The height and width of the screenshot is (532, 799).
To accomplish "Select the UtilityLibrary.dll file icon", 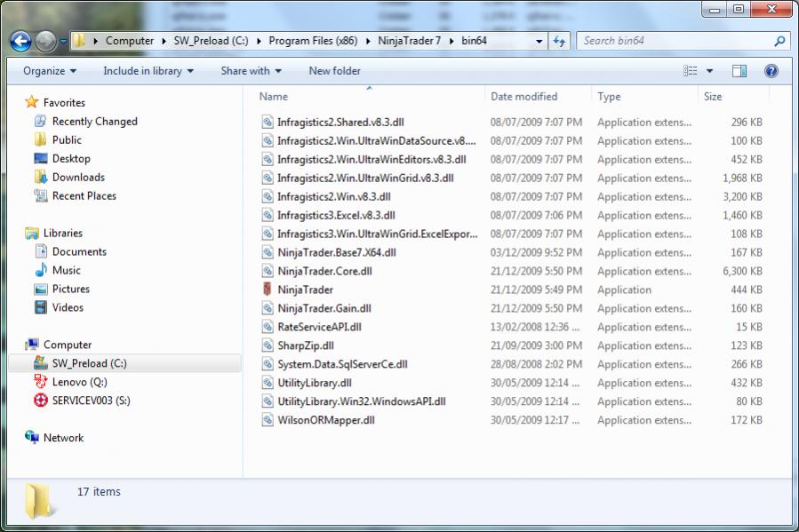I will [267, 382].
